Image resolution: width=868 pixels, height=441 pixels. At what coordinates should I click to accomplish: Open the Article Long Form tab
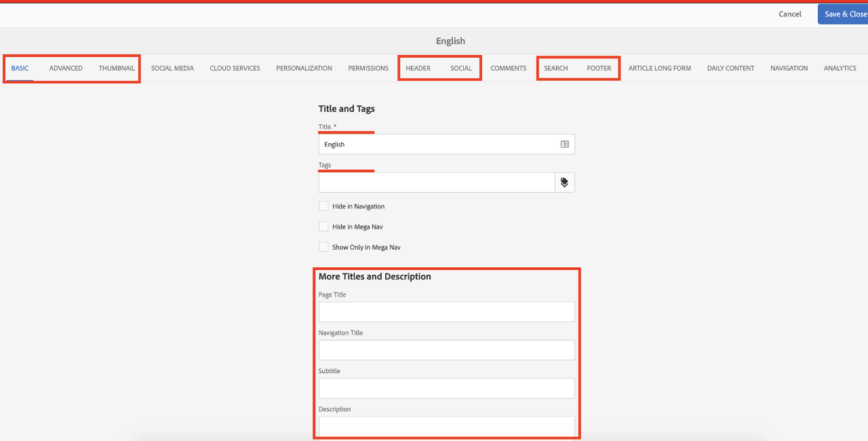[x=660, y=69]
